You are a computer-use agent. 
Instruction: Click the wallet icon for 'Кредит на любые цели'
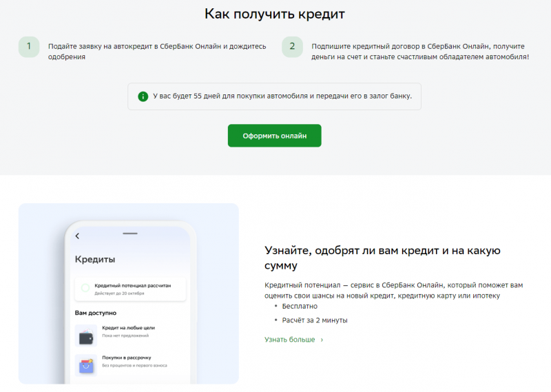pyautogui.click(x=85, y=336)
